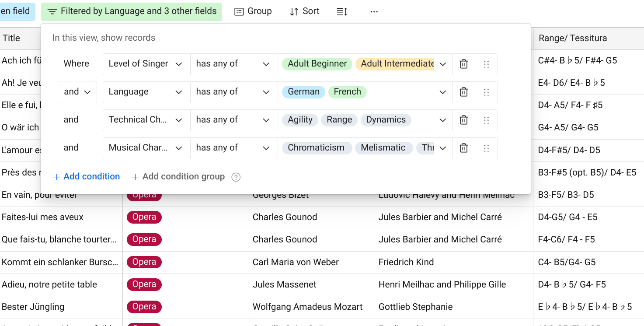Delete the Level of Singer filter condition
644x326 pixels.
click(464, 64)
